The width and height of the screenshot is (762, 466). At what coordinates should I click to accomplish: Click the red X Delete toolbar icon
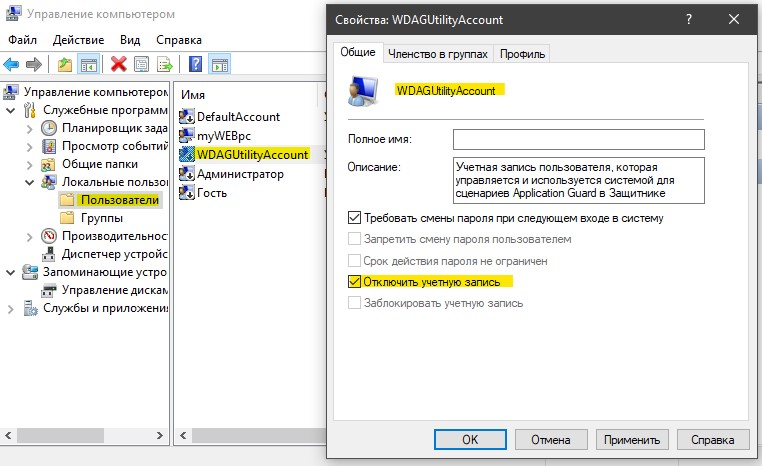click(x=118, y=64)
